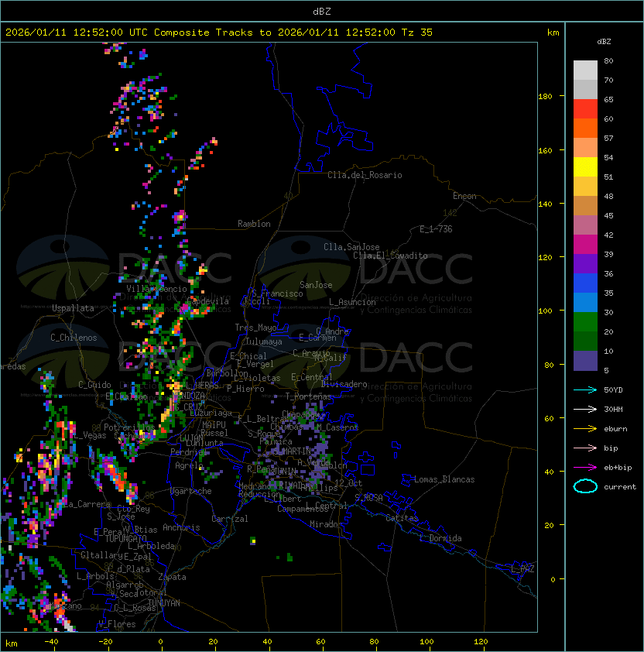Select the magenta 42–39 dBZ swatch
The image size is (644, 652).
pos(585,244)
